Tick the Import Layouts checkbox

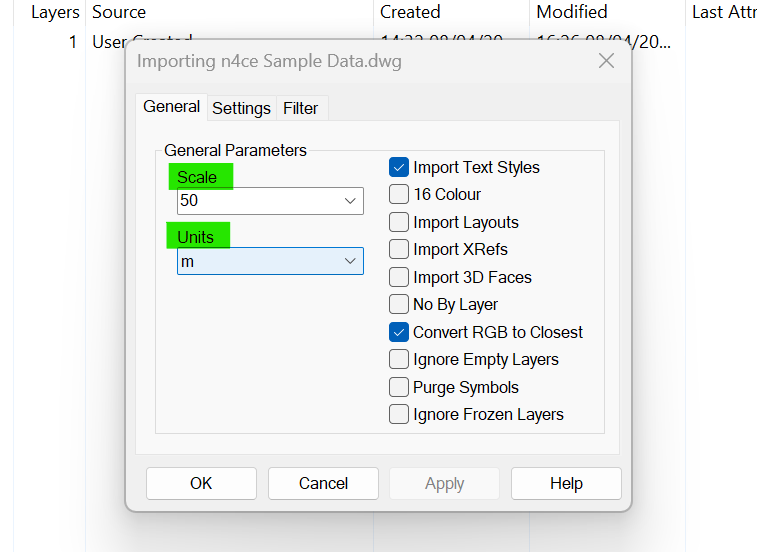tap(399, 222)
